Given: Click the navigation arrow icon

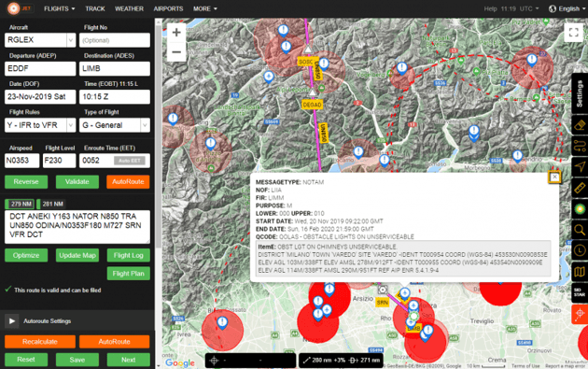Looking at the screenshot, I should pos(580,166).
